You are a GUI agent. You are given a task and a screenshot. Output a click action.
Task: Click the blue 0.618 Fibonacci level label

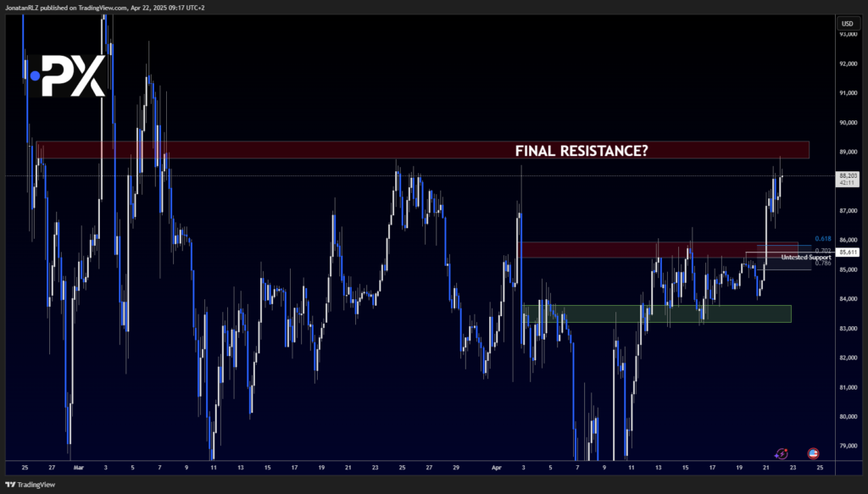(823, 239)
